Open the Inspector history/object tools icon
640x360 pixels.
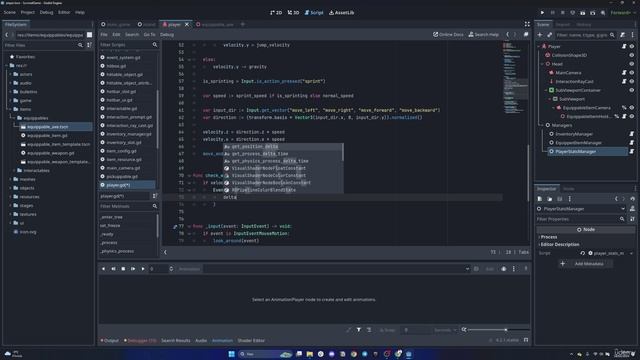coord(632,199)
